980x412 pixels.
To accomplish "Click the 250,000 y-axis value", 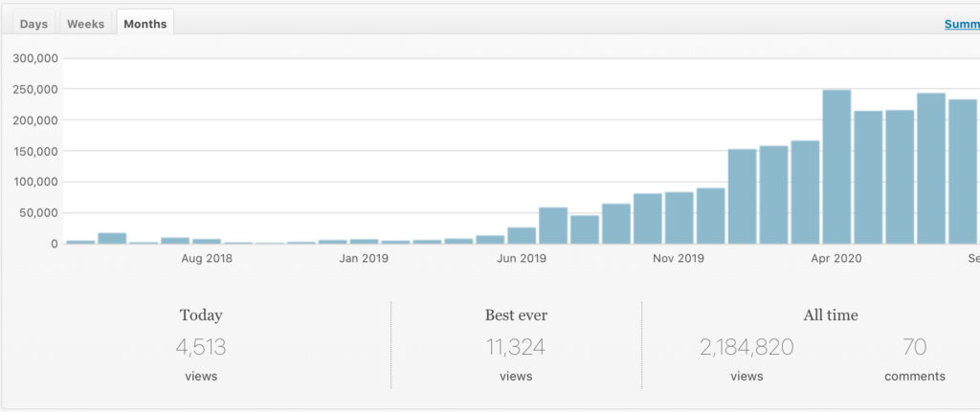I will (x=35, y=89).
